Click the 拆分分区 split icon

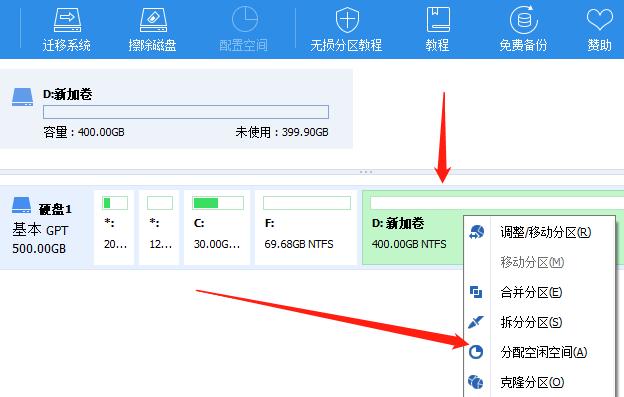(476, 322)
